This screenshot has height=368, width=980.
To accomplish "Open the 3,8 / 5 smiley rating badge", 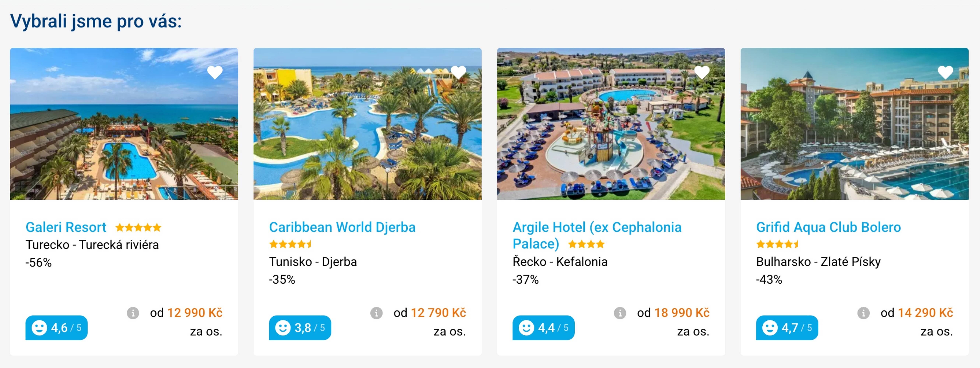I will point(300,328).
